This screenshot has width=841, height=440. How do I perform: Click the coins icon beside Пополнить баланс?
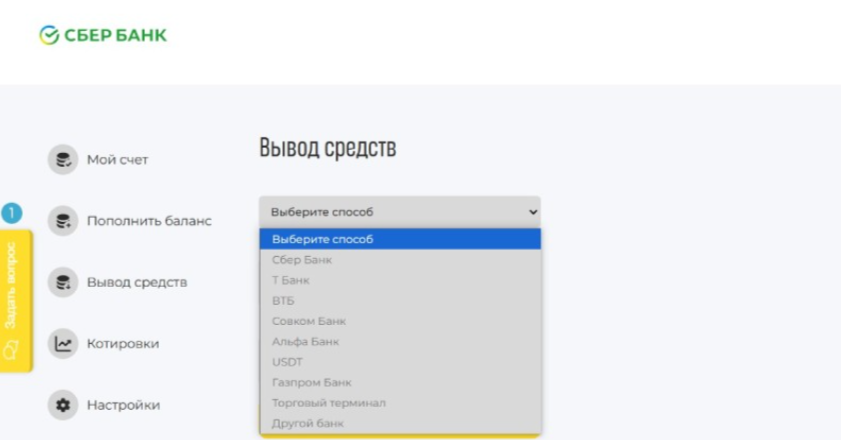(63, 221)
